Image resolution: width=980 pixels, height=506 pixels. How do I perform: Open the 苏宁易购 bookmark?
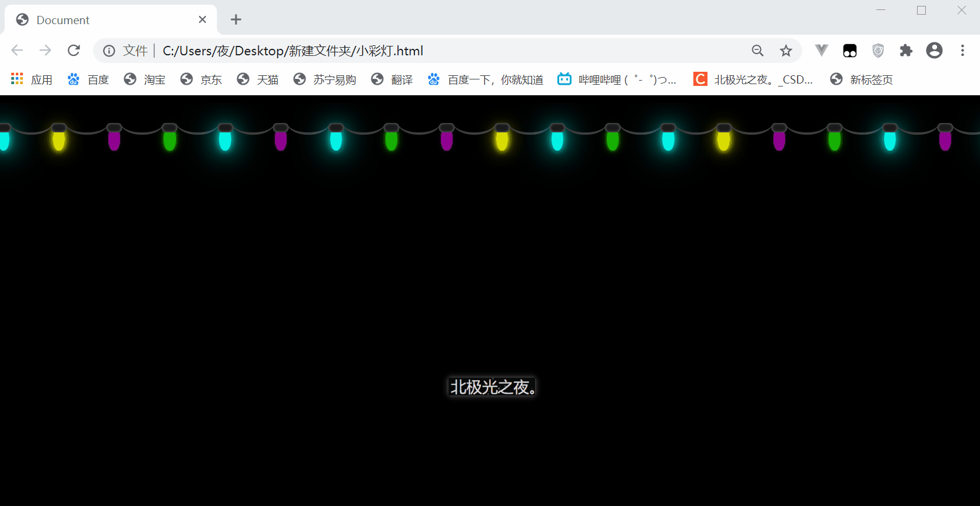[x=325, y=79]
